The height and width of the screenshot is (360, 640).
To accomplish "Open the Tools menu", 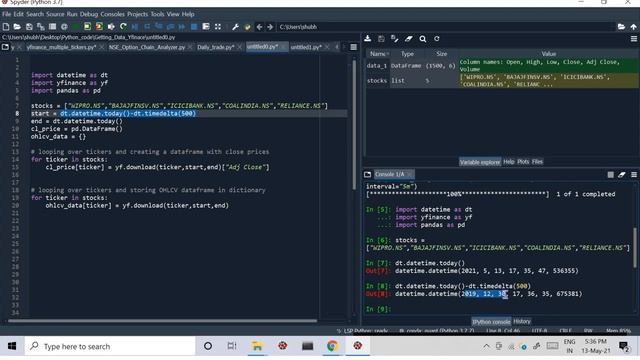I will point(158,14).
